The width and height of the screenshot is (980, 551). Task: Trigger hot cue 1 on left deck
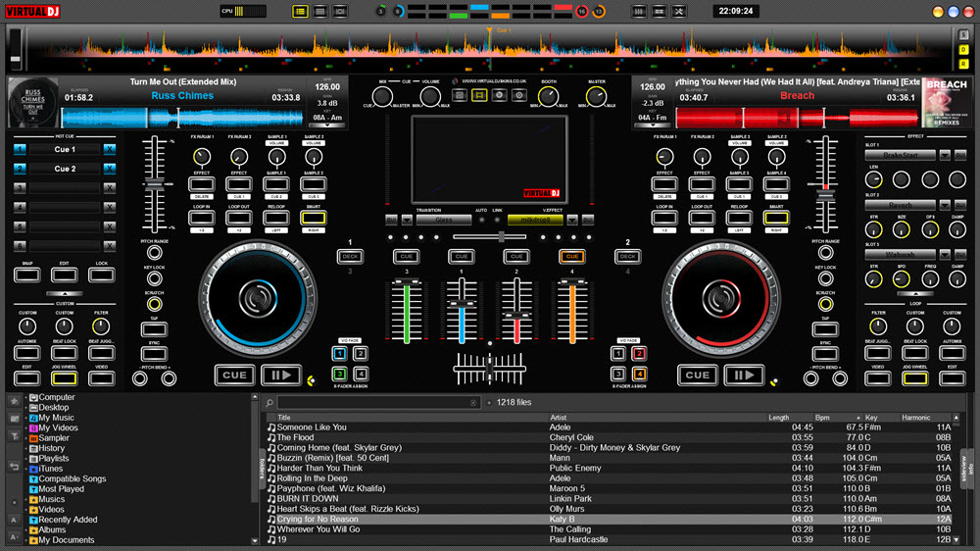tap(20, 149)
